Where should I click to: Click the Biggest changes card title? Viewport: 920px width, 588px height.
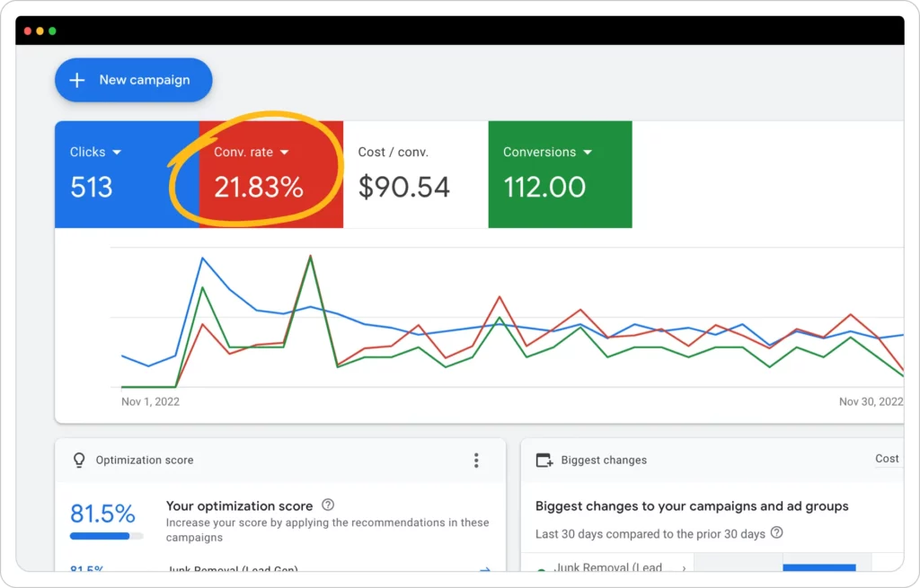pos(604,461)
